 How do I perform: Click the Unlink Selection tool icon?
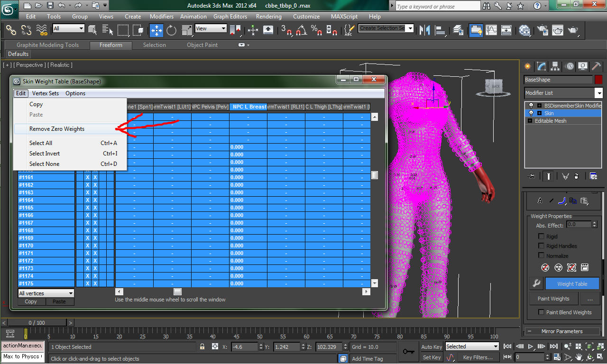26,30
